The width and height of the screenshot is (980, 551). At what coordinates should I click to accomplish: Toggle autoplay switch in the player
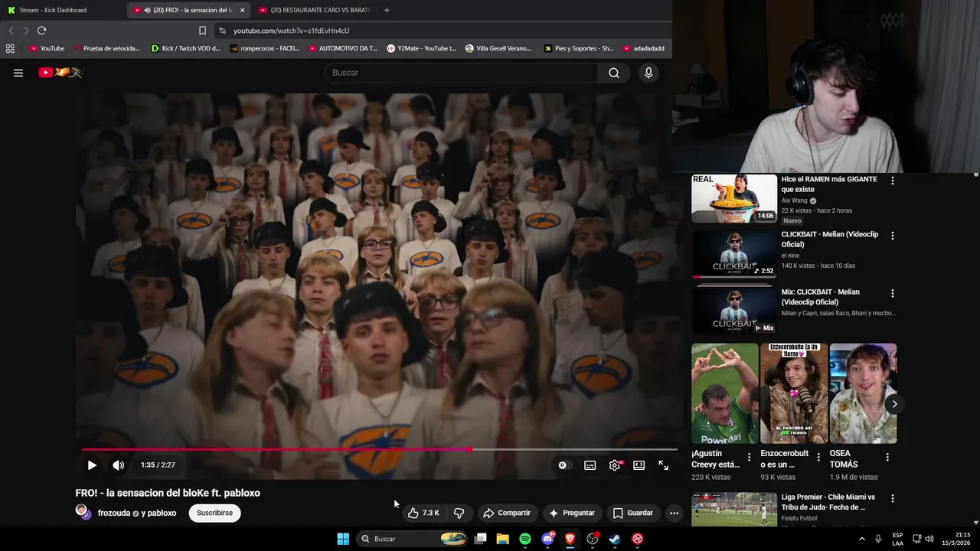click(563, 465)
